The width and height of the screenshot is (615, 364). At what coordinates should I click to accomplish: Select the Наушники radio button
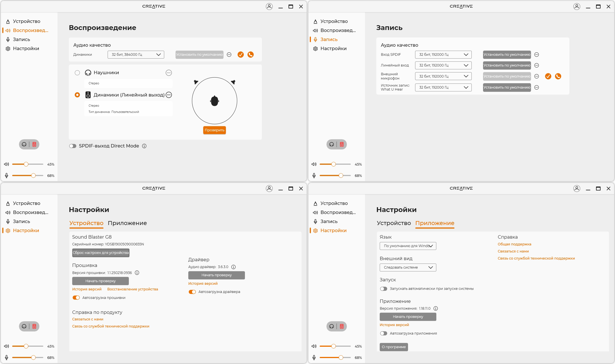click(77, 73)
